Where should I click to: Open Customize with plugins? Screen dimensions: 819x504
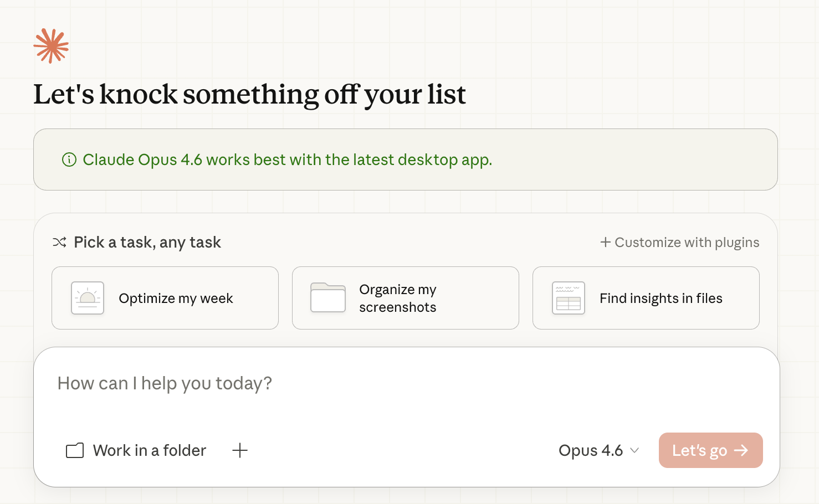(680, 242)
